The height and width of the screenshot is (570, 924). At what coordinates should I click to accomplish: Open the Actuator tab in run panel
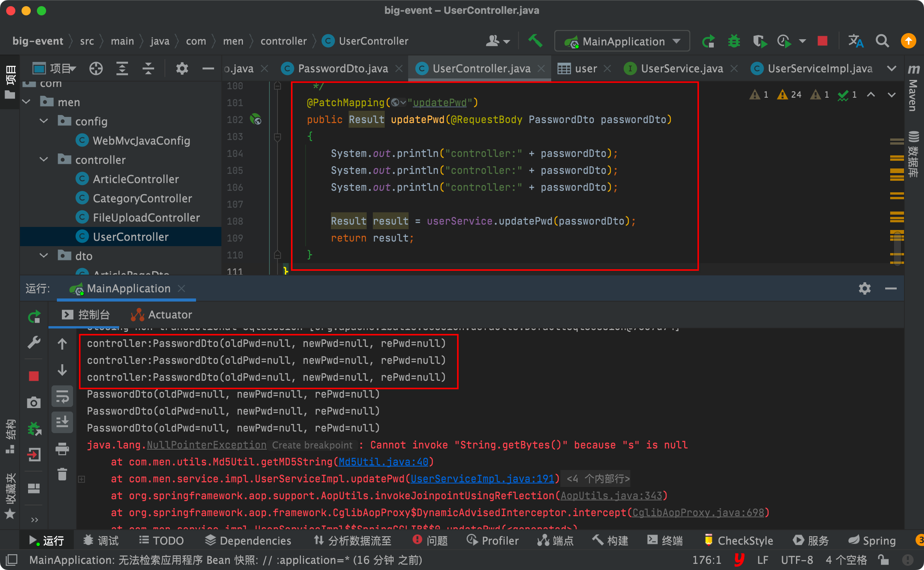[x=162, y=315]
